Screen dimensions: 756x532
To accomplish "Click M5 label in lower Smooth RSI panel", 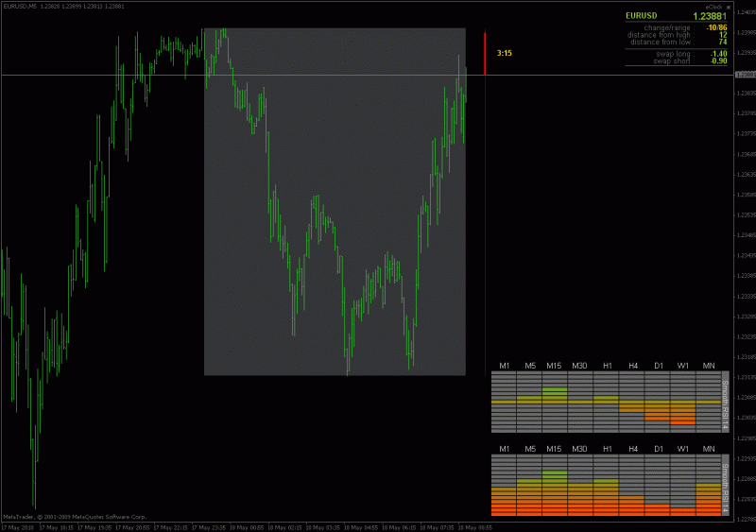I will click(x=530, y=449).
